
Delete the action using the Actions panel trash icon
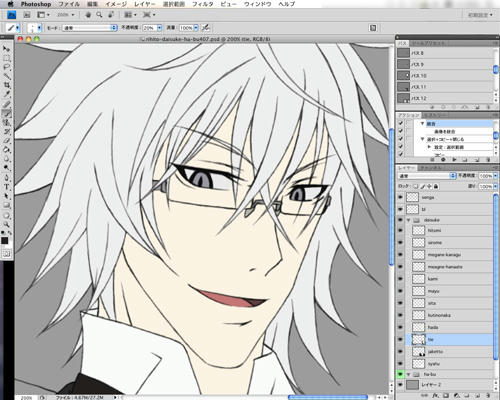point(488,160)
